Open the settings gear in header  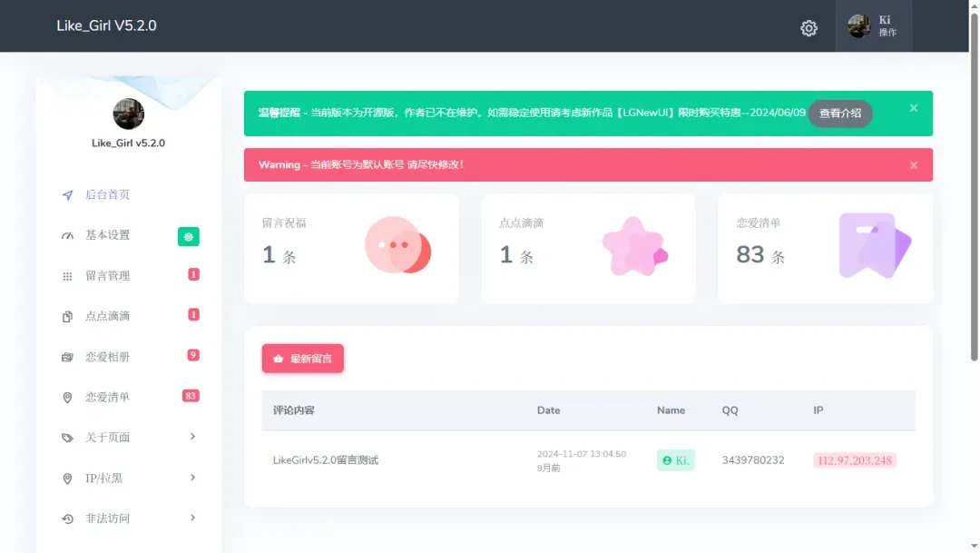808,27
